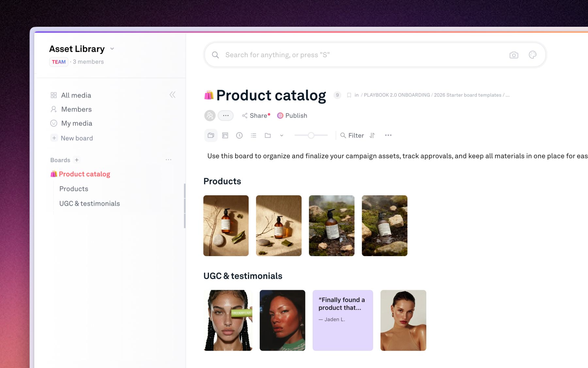Open color palette search icon
The width and height of the screenshot is (588, 368).
(532, 55)
